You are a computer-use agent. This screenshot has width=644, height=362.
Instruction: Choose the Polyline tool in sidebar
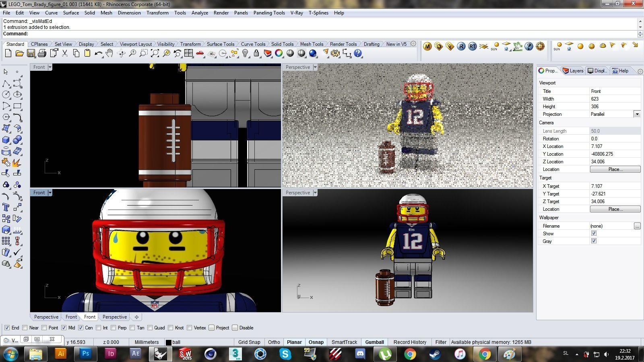pos(6,83)
